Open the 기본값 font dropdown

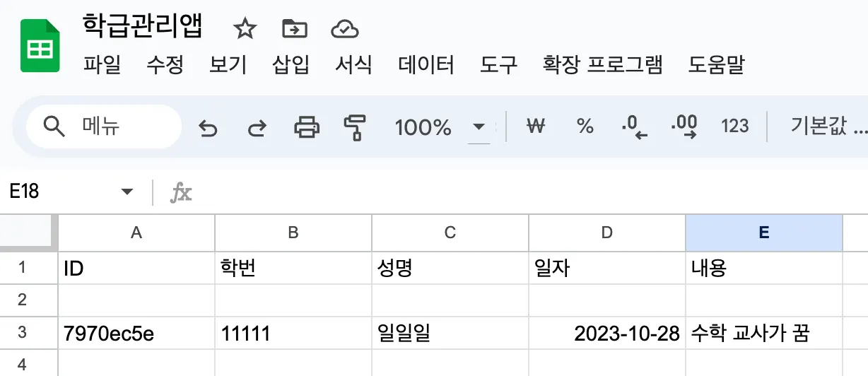828,127
